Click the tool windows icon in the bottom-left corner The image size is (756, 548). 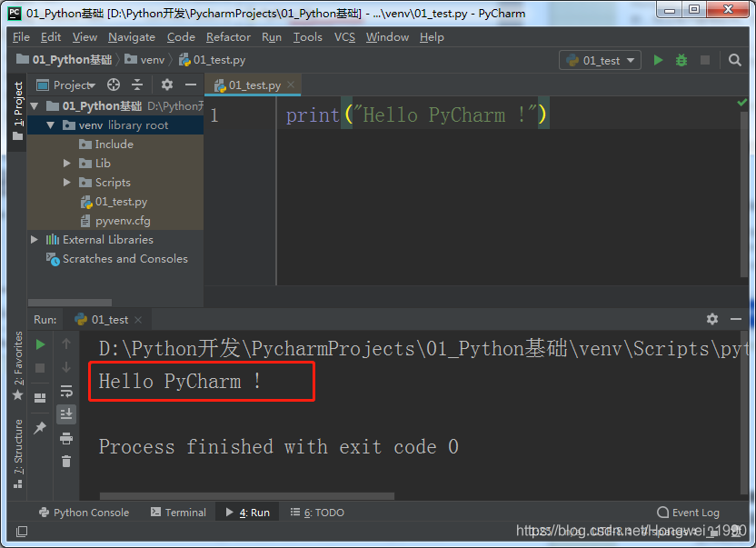pos(22,532)
